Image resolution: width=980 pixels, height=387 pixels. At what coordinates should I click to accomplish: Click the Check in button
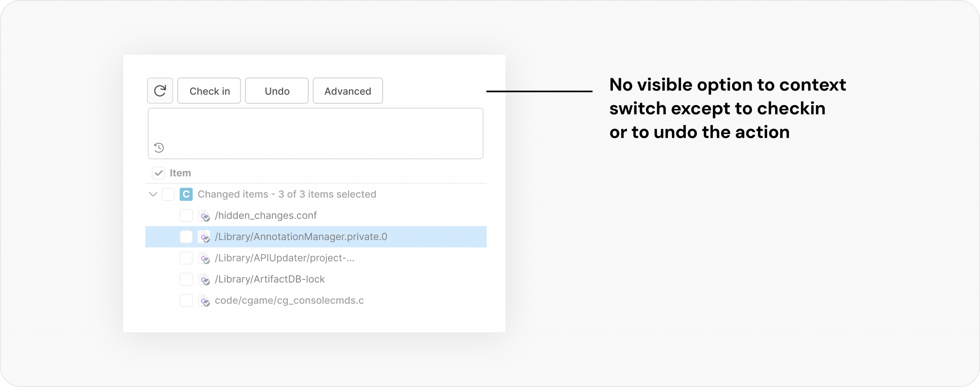(209, 91)
